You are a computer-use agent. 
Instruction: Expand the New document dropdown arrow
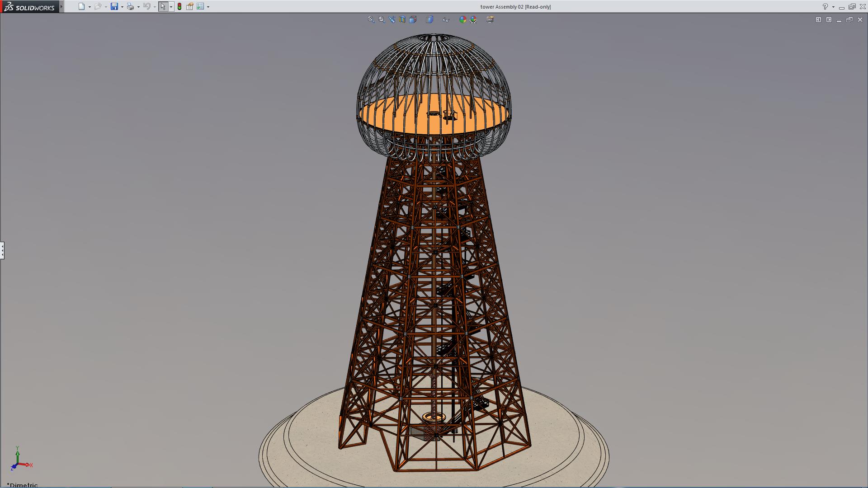[x=90, y=7]
